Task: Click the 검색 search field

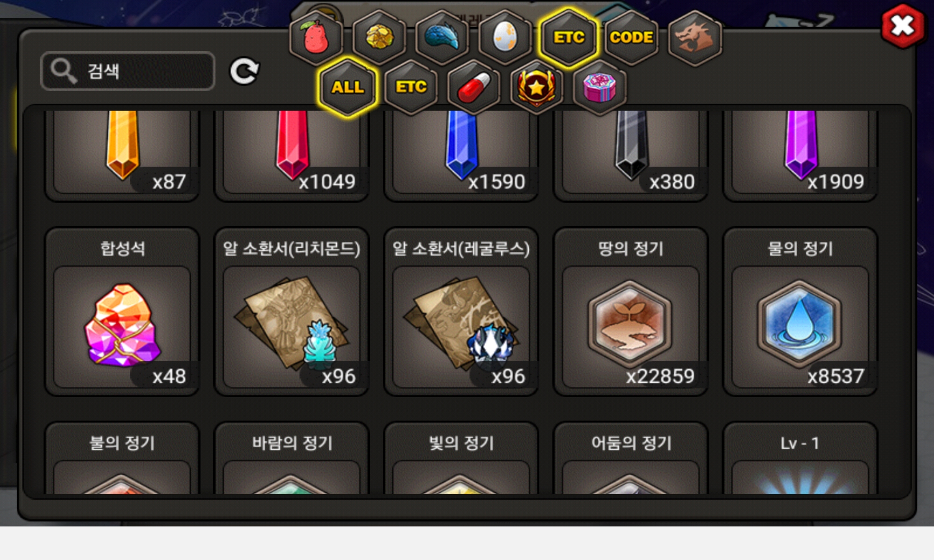Action: pos(128,71)
